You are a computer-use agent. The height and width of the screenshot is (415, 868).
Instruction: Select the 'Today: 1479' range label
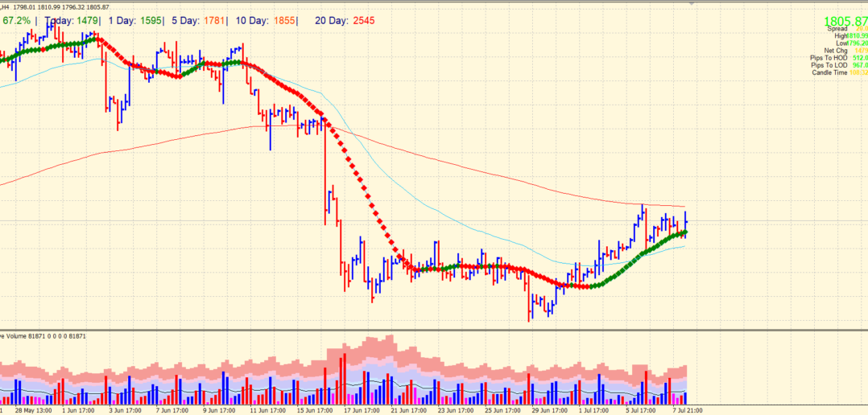73,20
